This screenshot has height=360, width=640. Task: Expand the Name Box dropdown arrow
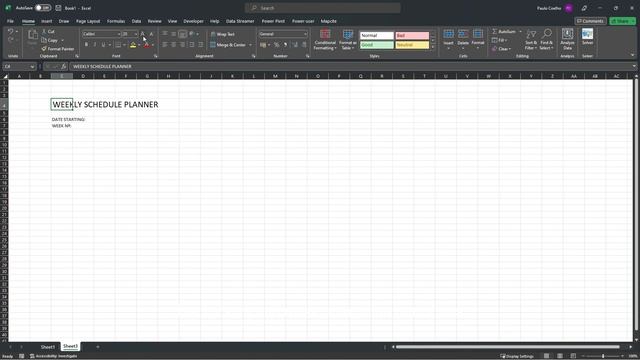[x=32, y=67]
